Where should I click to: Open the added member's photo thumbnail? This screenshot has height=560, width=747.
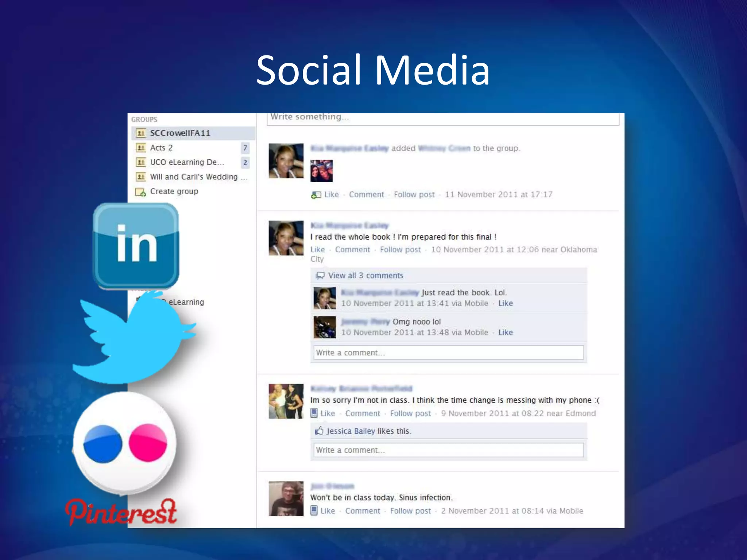tap(321, 171)
